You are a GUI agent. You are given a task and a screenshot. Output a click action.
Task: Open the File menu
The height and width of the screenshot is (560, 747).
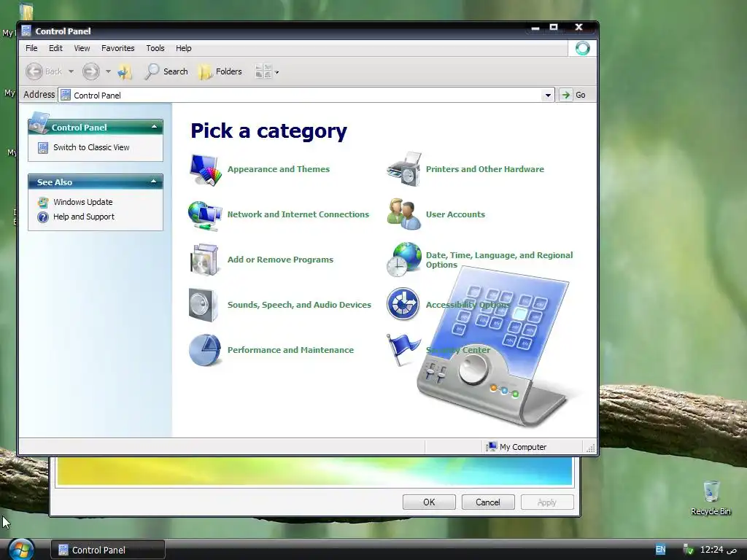pos(31,48)
